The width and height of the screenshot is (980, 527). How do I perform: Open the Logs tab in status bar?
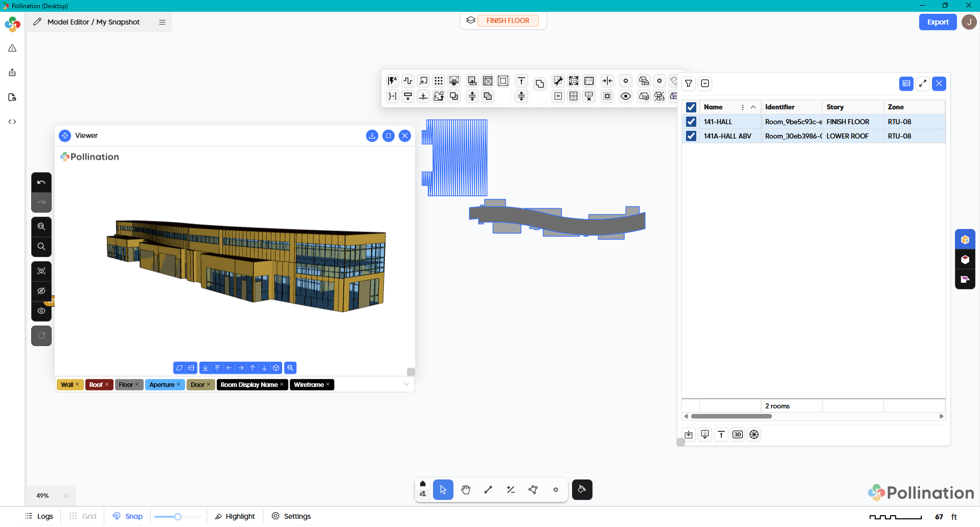tap(39, 516)
